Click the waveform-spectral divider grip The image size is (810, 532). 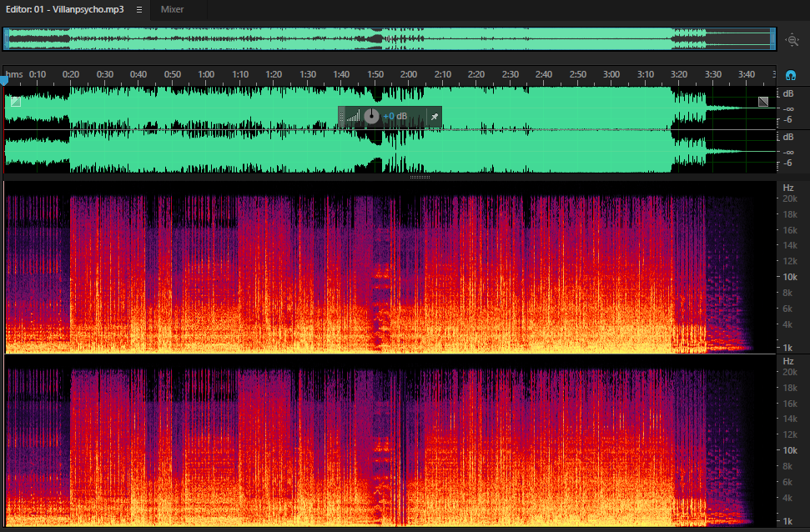tap(420, 177)
